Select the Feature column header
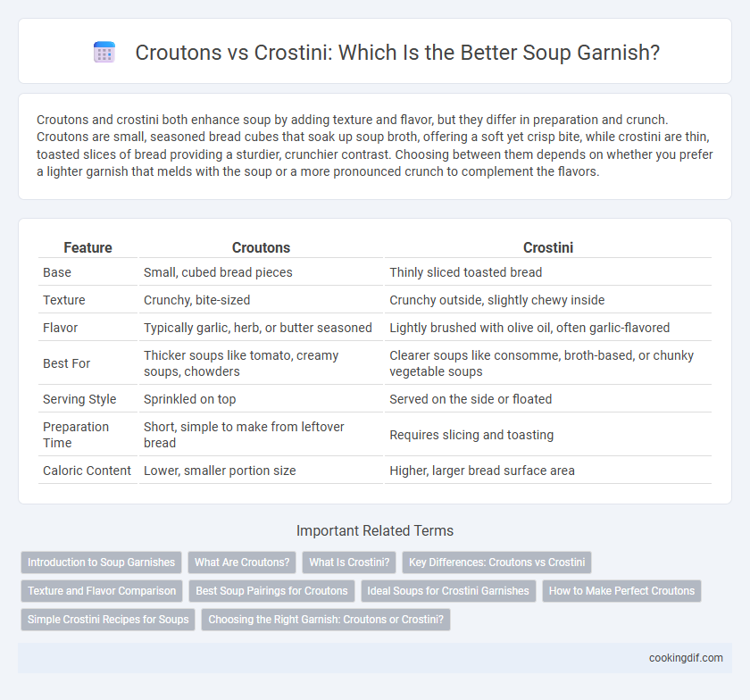Image resolution: width=750 pixels, height=700 pixels. pyautogui.click(x=88, y=247)
